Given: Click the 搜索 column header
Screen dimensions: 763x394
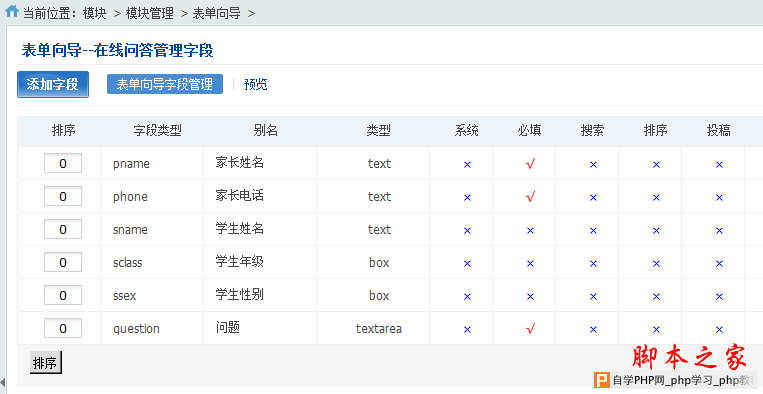Looking at the screenshot, I should click(592, 130).
